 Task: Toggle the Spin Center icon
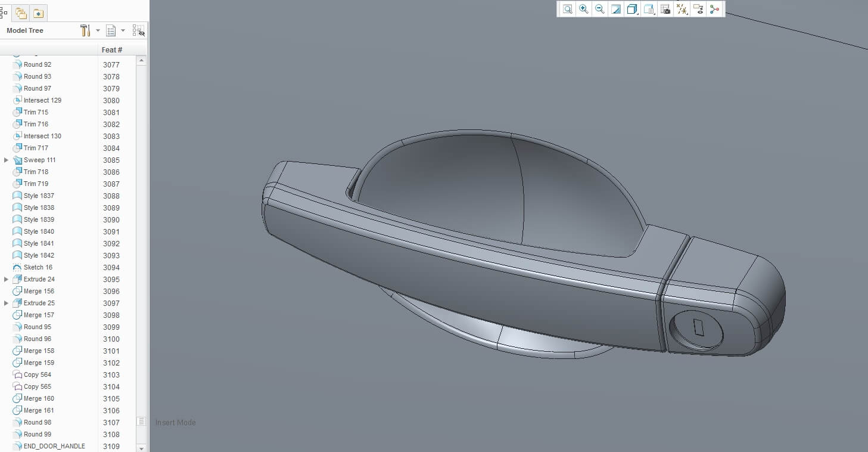click(x=715, y=9)
